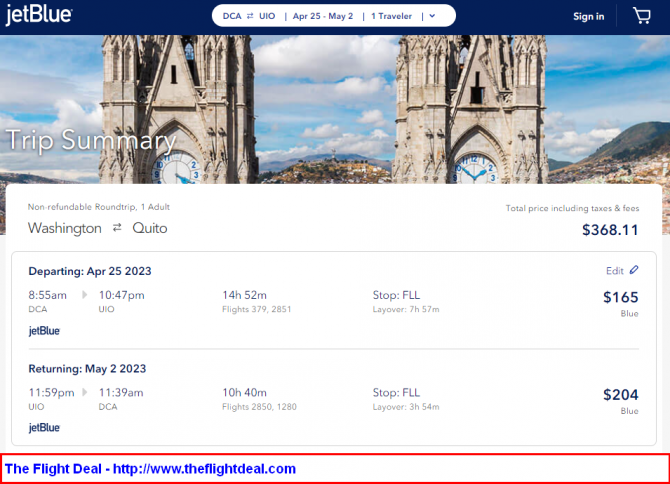
Task: Click the 'Blue' fare label under $165
Action: [x=629, y=314]
